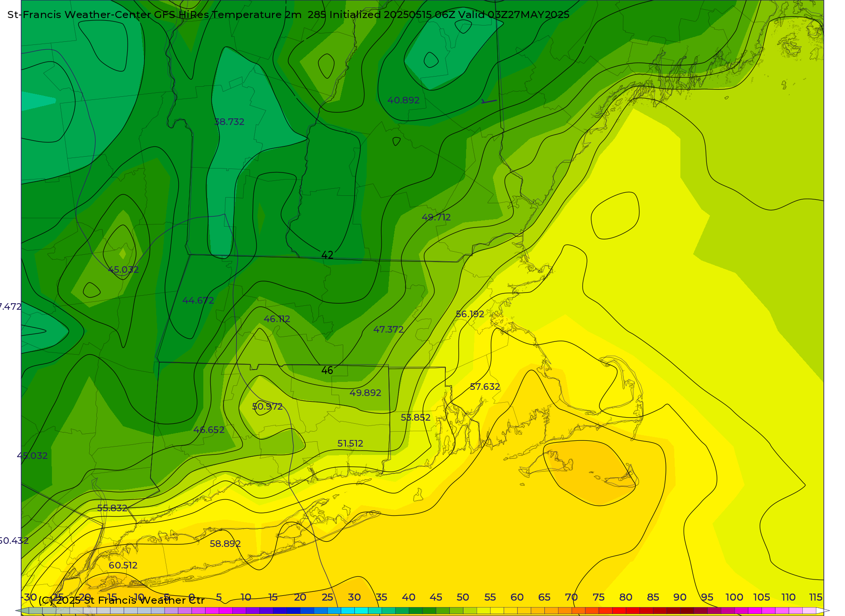Select the 65 color scale label
Screen dimensions: 845x616
click(x=544, y=597)
